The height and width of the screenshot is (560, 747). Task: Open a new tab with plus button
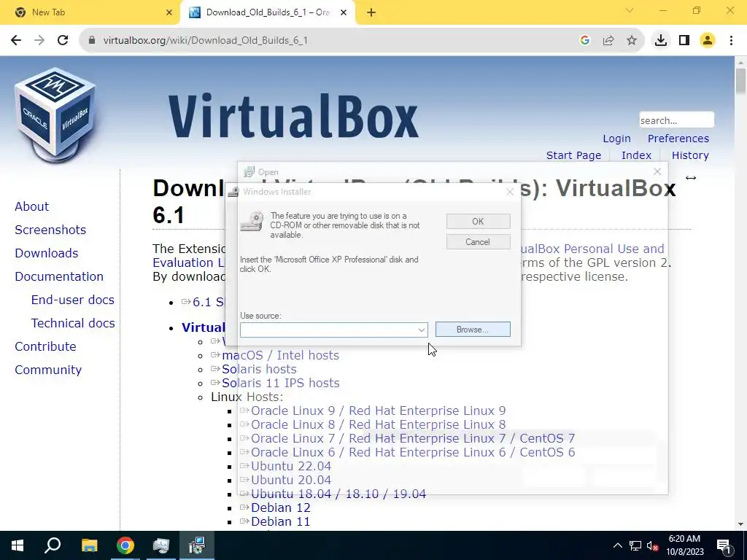coord(371,13)
